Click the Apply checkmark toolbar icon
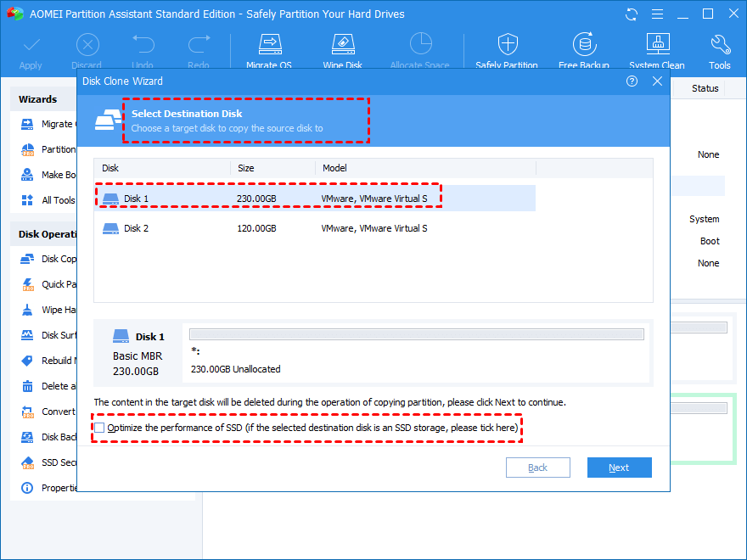Screen dimensions: 747x560 pyautogui.click(x=31, y=45)
